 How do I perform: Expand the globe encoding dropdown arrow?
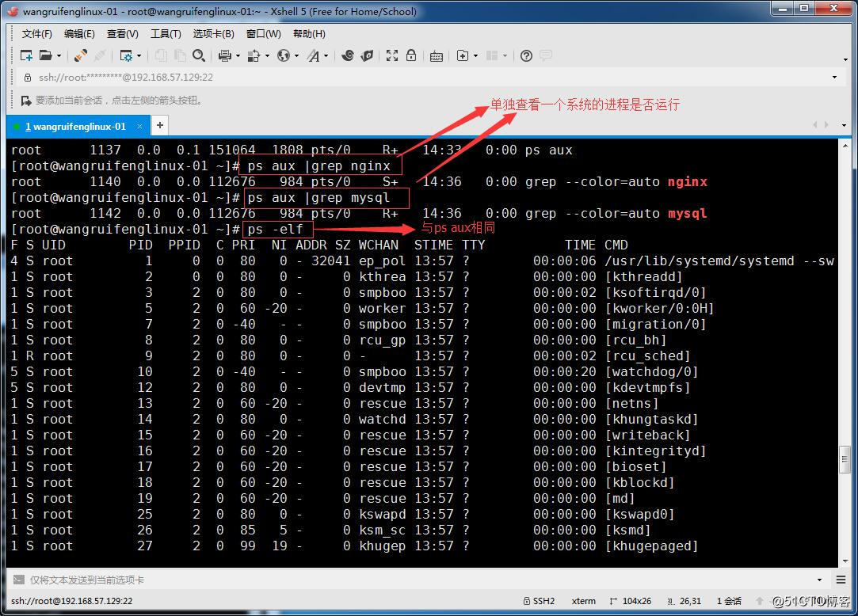pyautogui.click(x=296, y=55)
